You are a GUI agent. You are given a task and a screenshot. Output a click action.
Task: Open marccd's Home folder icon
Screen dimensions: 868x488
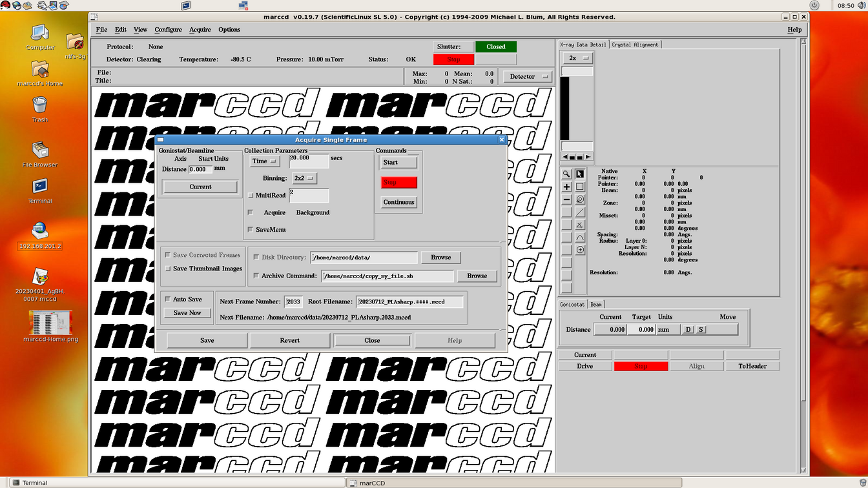[40, 74]
